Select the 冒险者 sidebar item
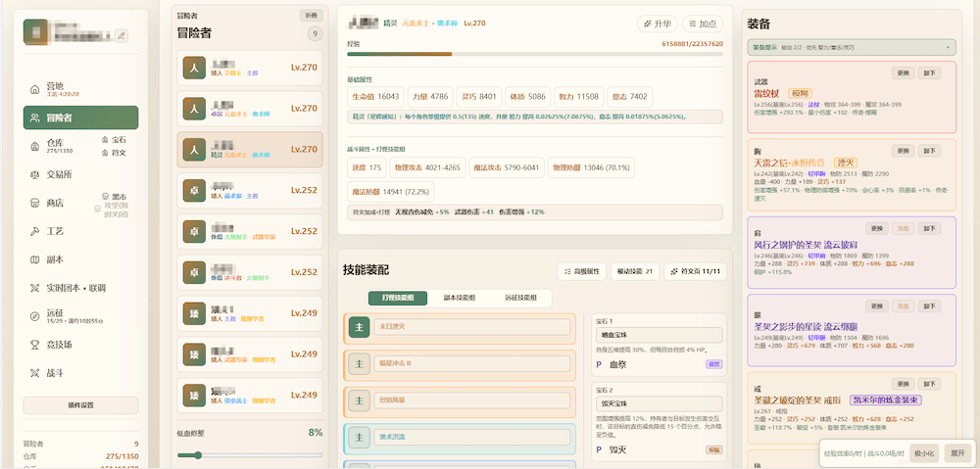This screenshot has width=980, height=469. (80, 117)
